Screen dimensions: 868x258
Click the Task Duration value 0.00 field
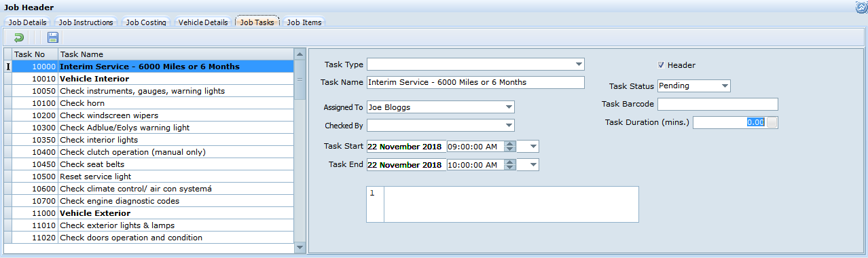729,123
